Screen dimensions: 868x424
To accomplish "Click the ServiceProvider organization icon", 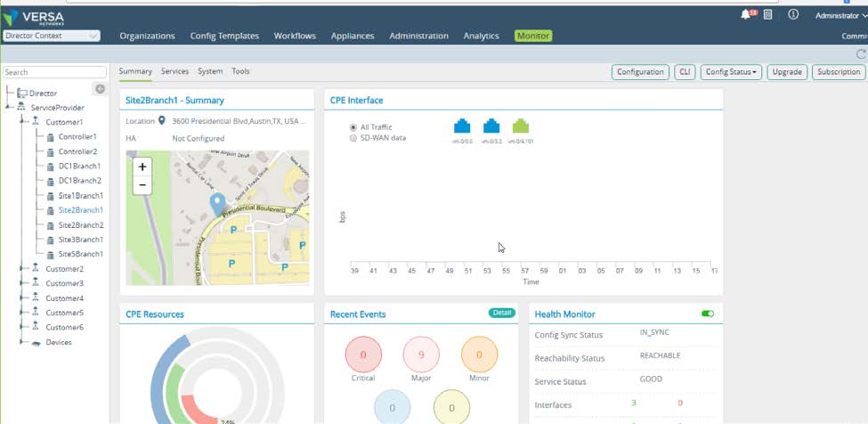I will (x=21, y=108).
